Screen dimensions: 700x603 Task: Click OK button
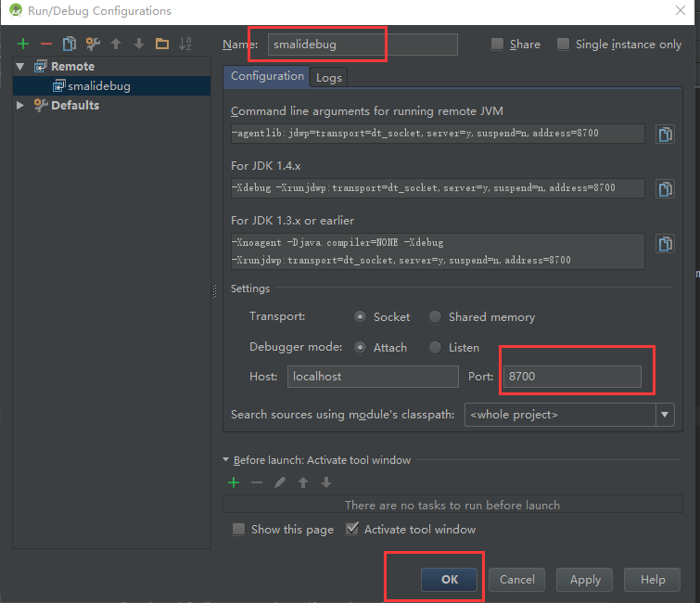pyautogui.click(x=449, y=579)
